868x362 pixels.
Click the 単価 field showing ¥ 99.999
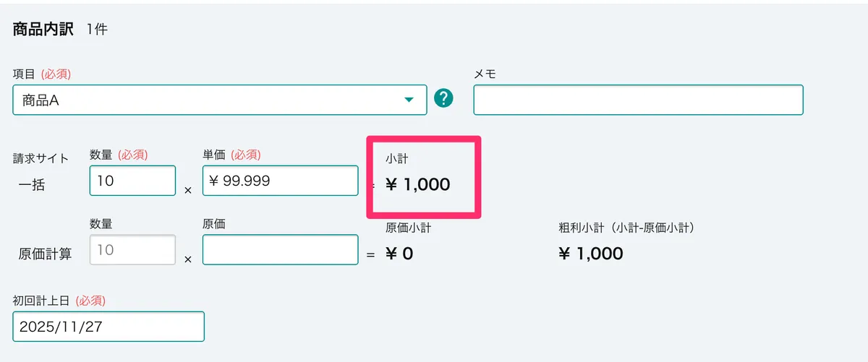[x=280, y=181]
